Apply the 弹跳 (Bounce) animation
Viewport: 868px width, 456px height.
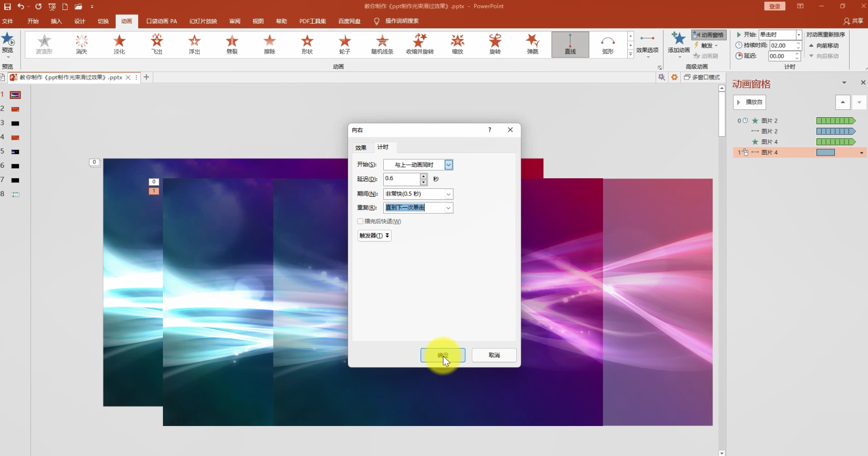(x=533, y=45)
